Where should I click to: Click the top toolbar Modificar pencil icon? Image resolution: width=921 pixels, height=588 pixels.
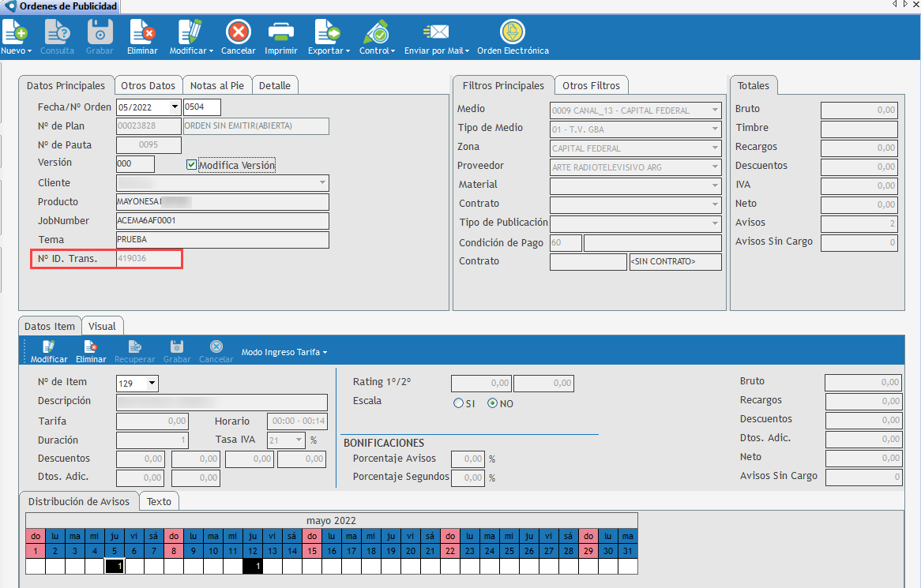(x=190, y=32)
